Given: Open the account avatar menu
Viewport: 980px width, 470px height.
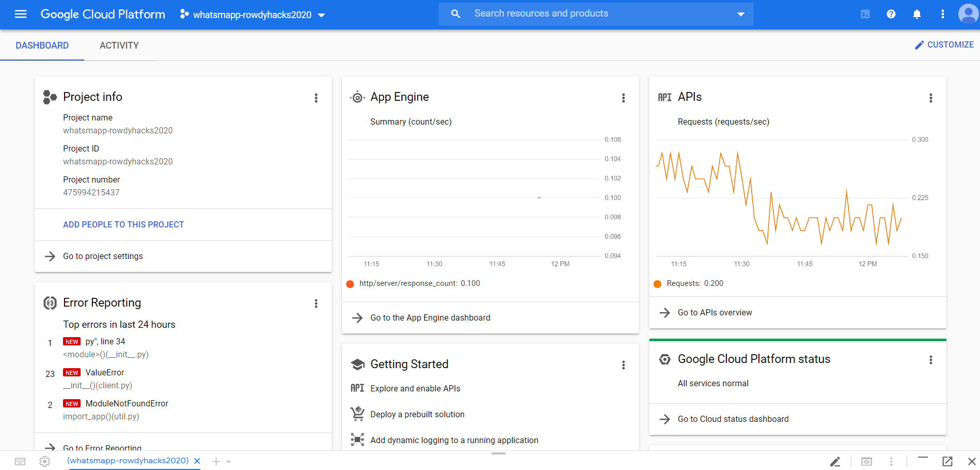Looking at the screenshot, I should click(x=968, y=14).
